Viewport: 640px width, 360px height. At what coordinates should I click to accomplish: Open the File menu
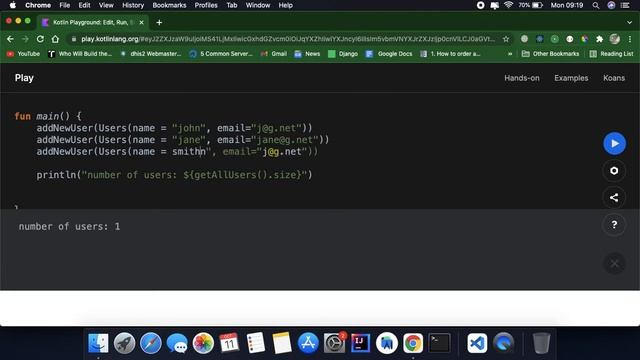tap(64, 5)
